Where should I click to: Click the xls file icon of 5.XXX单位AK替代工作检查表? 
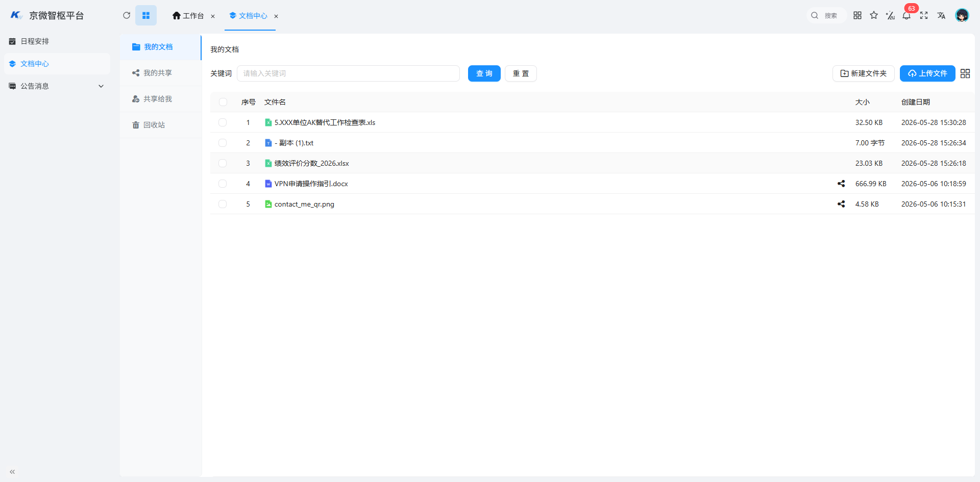pyautogui.click(x=268, y=122)
